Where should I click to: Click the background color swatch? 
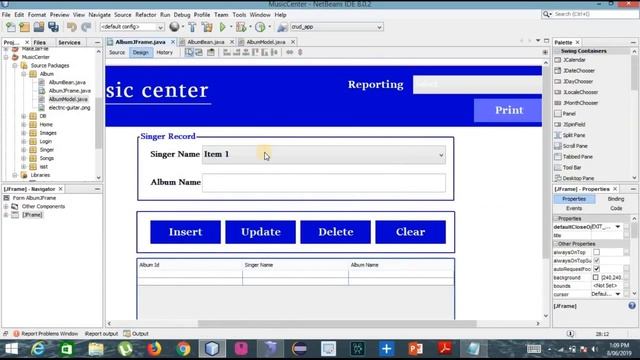tap(596, 278)
